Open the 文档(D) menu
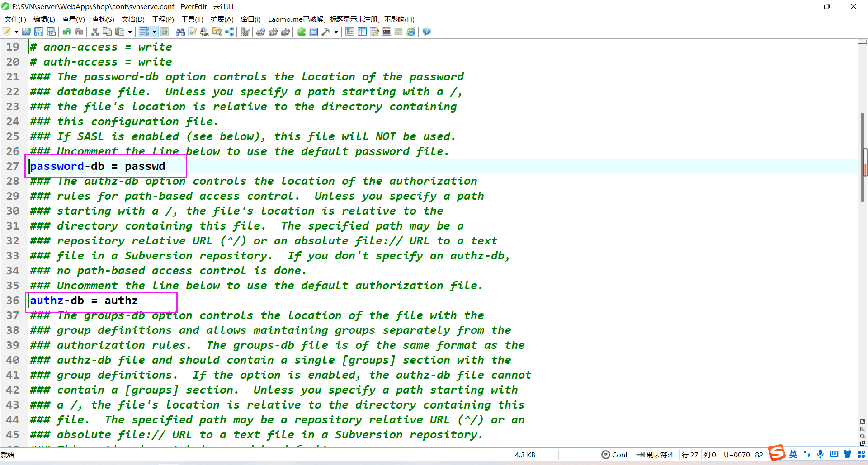 click(x=133, y=19)
